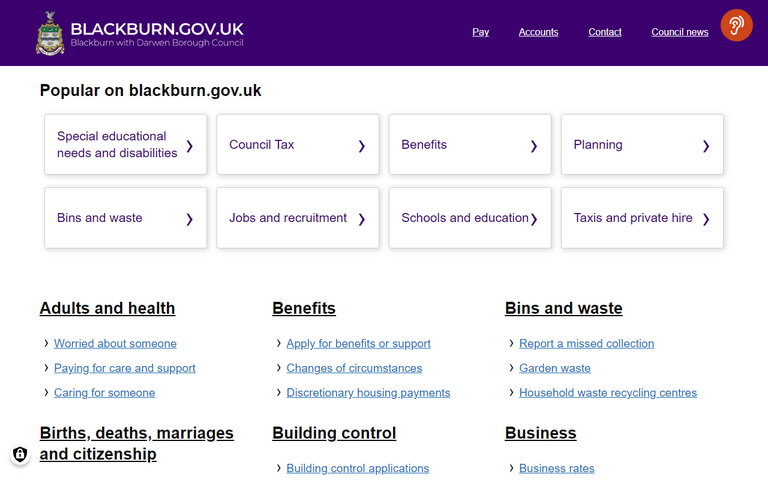Viewport: 768px width, 480px height.
Task: Click chevron on Jobs and recruitment tile
Action: click(x=361, y=219)
